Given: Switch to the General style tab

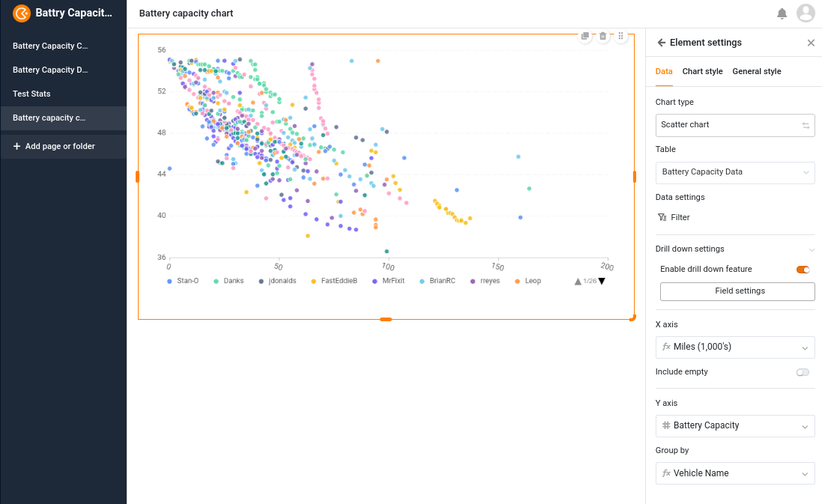Looking at the screenshot, I should [x=756, y=71].
